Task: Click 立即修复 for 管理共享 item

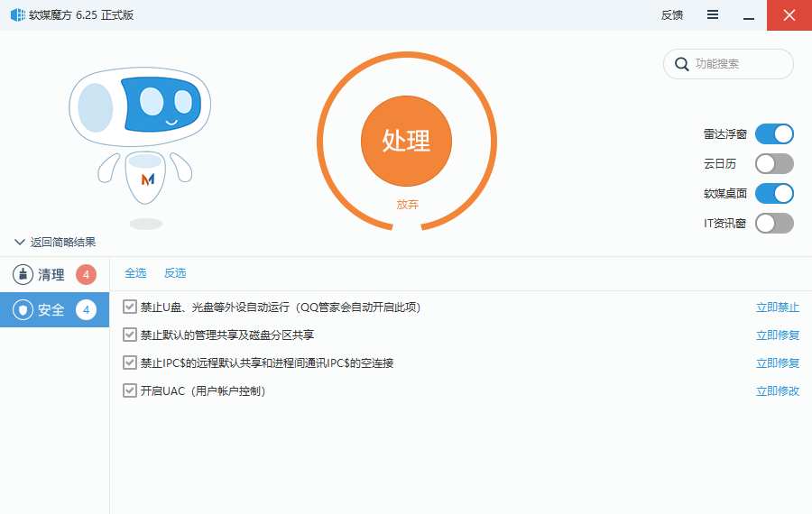Action: tap(778, 335)
